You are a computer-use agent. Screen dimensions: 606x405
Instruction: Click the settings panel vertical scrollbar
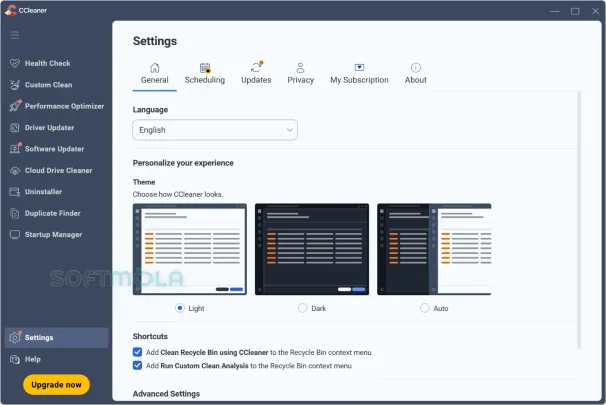click(x=579, y=220)
